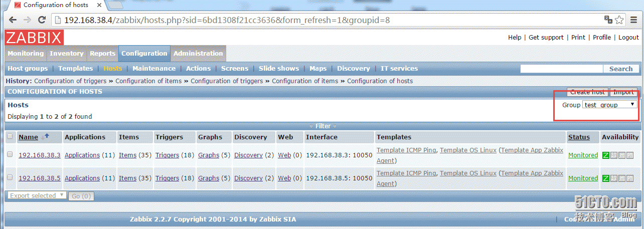This screenshot has height=229, width=644.
Task: Open host 192.168.38.5 link
Action: (40, 178)
